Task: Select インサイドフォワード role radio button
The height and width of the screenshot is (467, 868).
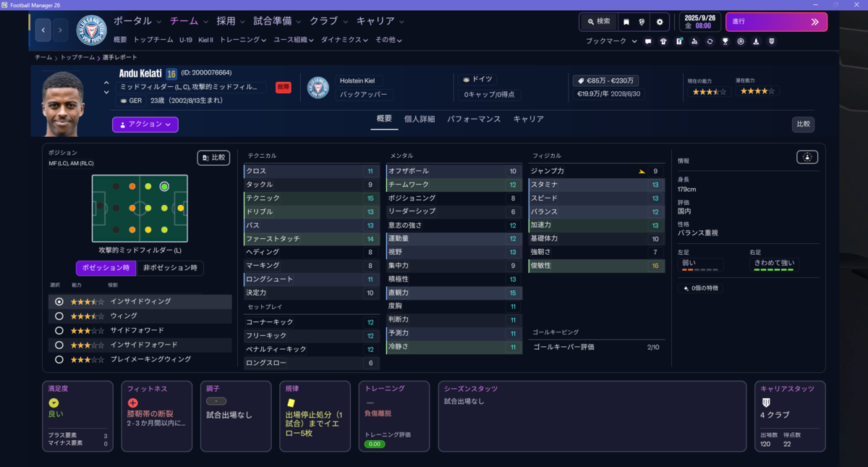Action: point(59,345)
